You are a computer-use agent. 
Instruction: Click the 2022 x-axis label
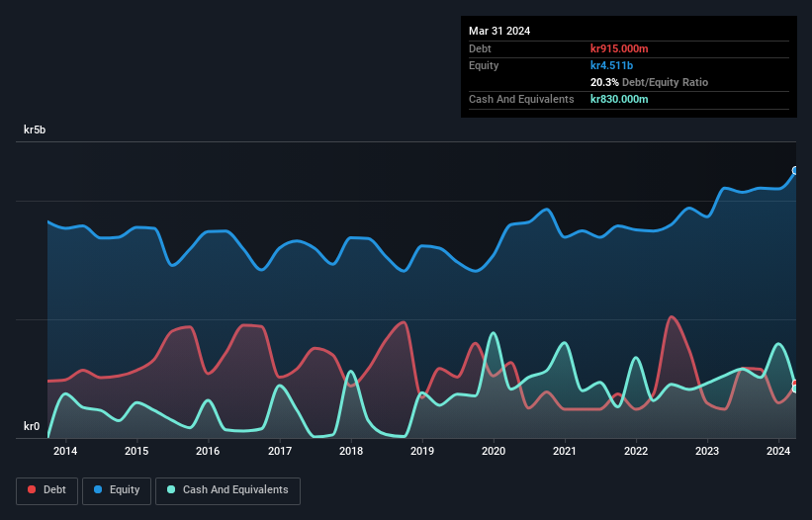[636, 451]
